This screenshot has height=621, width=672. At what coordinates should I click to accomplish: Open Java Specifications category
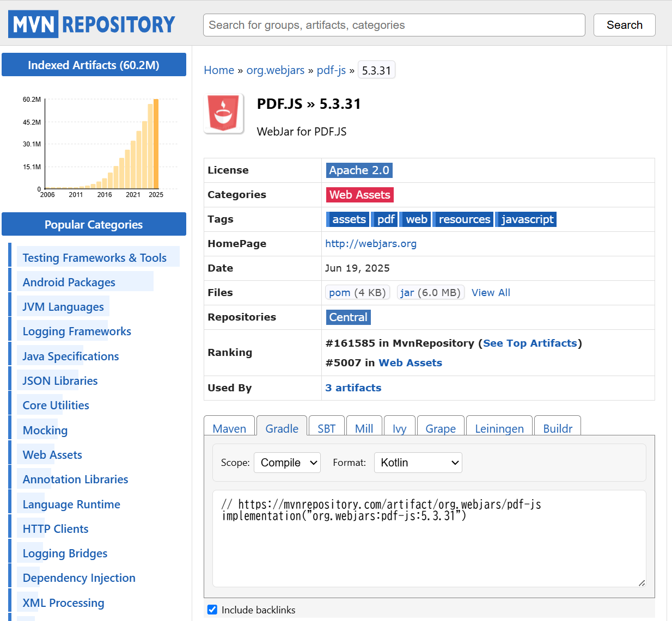point(71,356)
